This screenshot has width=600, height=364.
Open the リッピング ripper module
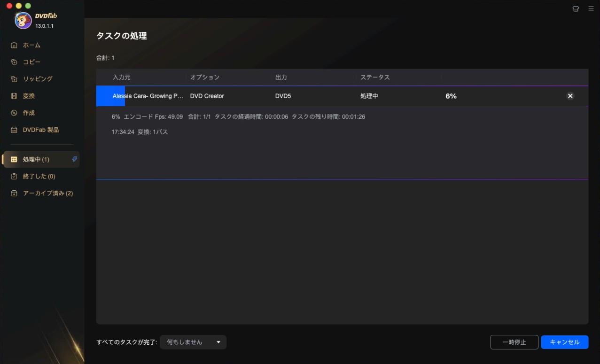38,79
